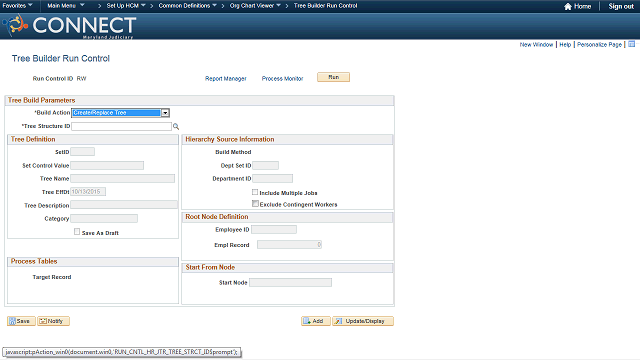Click the CONNECT Maryland Judiciary logo
The height and width of the screenshot is (360, 640).
point(69,26)
